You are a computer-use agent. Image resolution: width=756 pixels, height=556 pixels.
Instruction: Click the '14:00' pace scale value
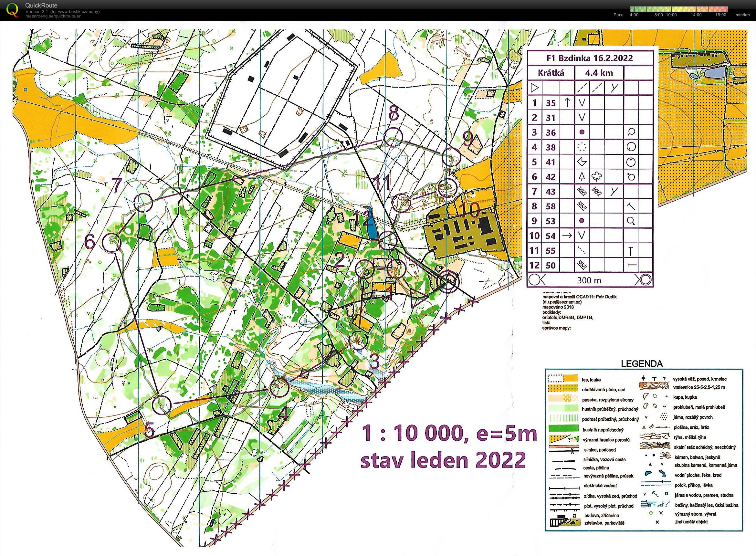696,15
